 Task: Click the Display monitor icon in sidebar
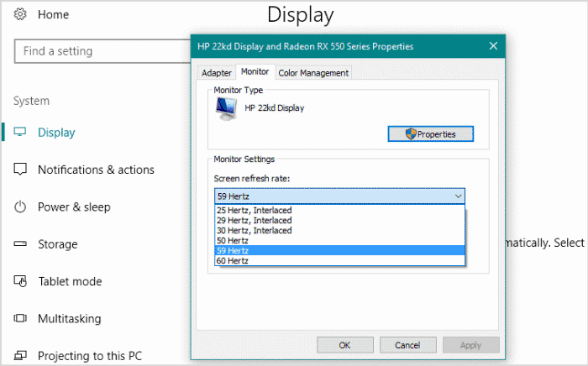[x=20, y=132]
